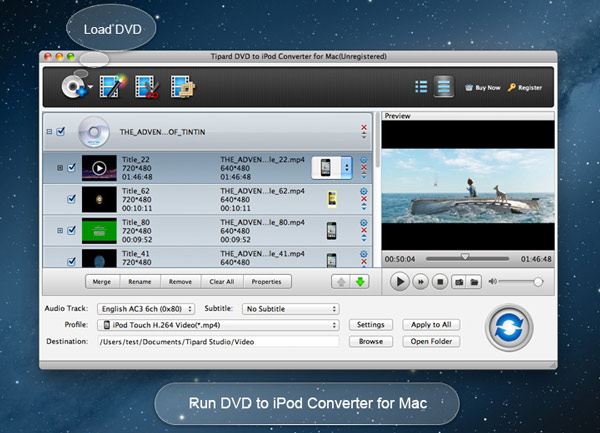Click the Title_62 device profile icon
The height and width of the screenshot is (433, 600).
pyautogui.click(x=332, y=199)
